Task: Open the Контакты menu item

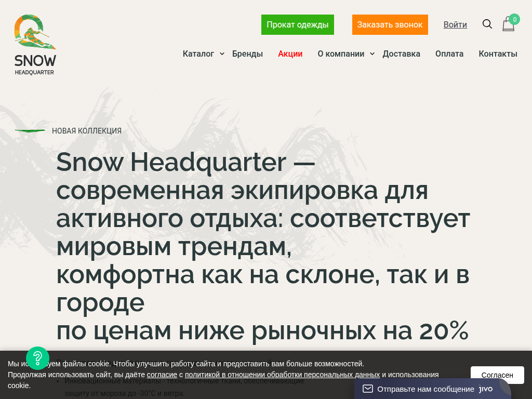Action: click(498, 54)
